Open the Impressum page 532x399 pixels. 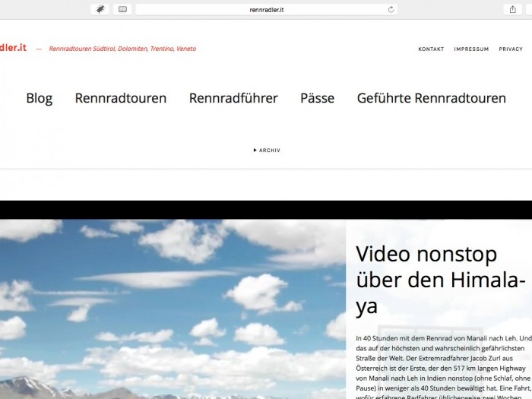point(471,49)
